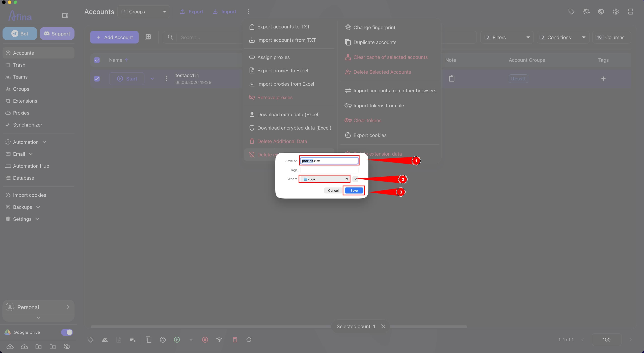Uncheck the select-all checkbox beside Name
The image size is (644, 353).
click(x=97, y=60)
